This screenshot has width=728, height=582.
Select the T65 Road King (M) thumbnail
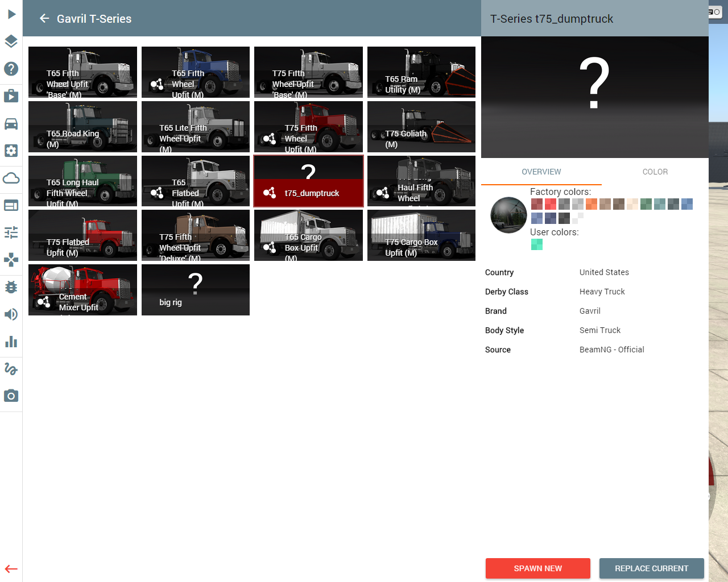point(82,127)
